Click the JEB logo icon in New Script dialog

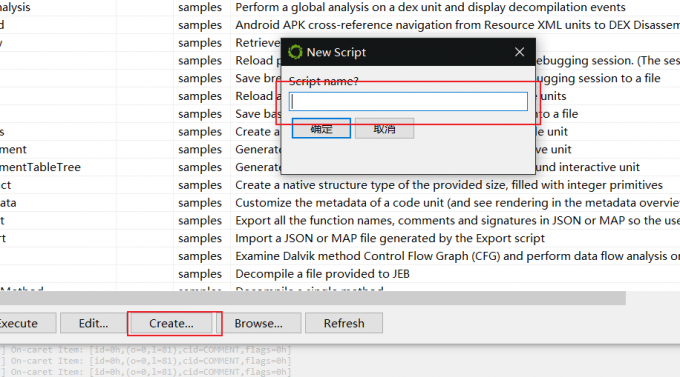[295, 52]
